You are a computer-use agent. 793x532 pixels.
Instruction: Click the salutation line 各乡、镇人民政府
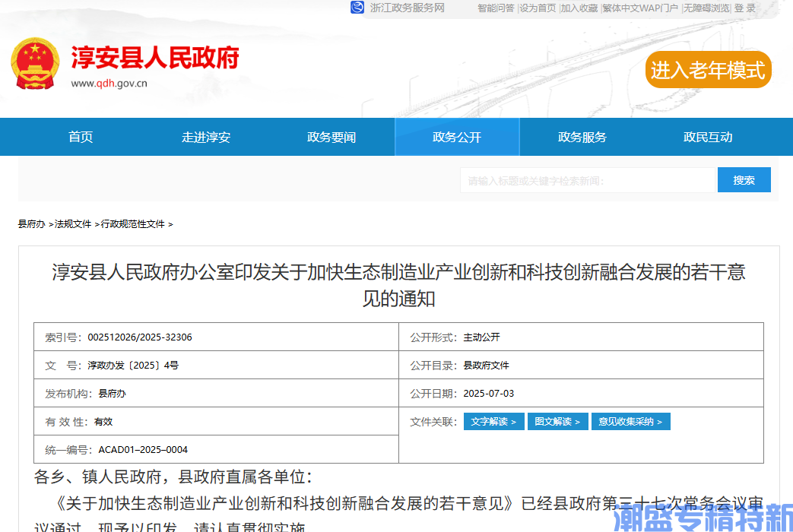(173, 477)
